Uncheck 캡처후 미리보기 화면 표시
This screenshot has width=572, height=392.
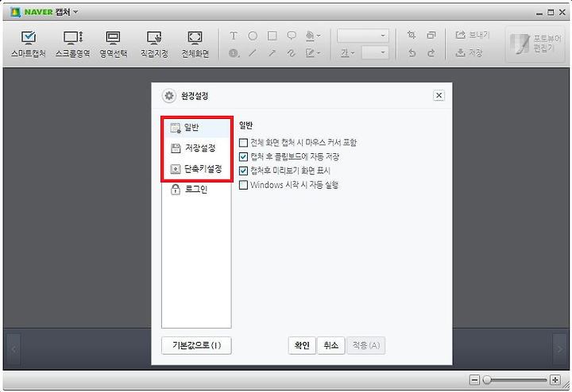point(243,171)
